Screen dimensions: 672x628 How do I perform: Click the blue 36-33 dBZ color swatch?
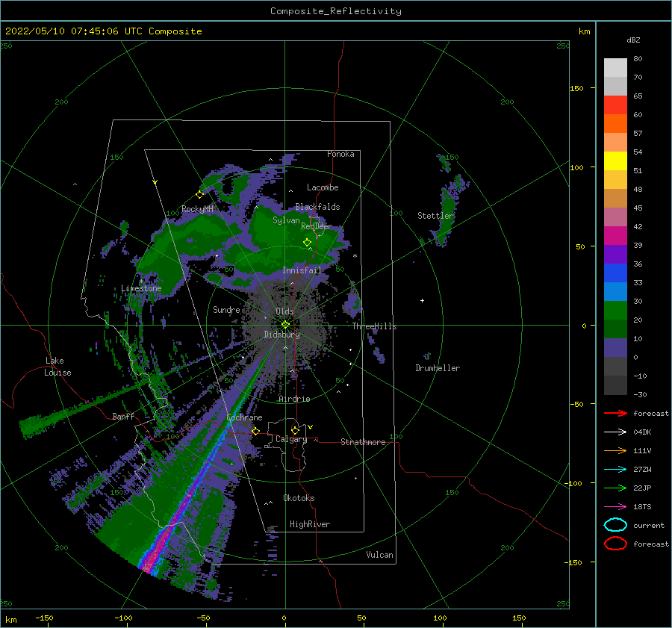(615, 273)
